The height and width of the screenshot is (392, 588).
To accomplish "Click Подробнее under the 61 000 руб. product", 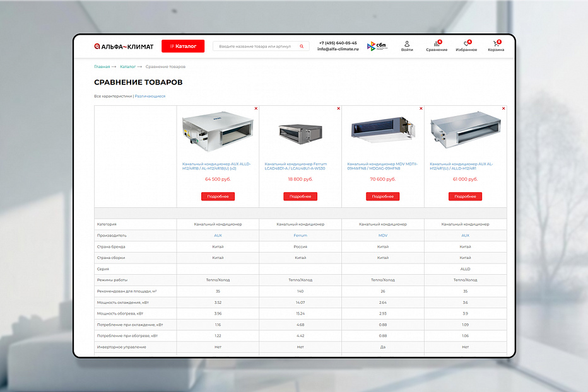I will pos(466,197).
